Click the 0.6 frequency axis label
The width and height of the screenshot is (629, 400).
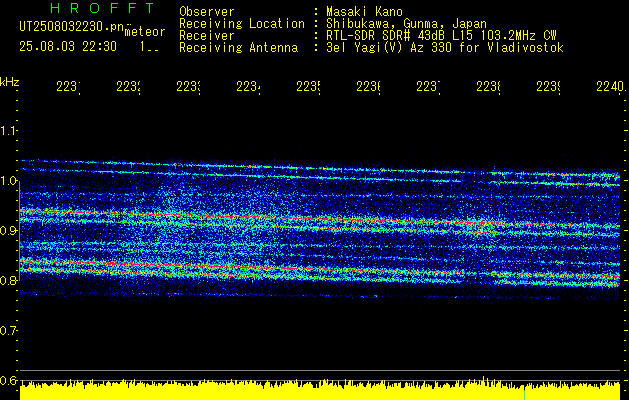[x=8, y=380]
